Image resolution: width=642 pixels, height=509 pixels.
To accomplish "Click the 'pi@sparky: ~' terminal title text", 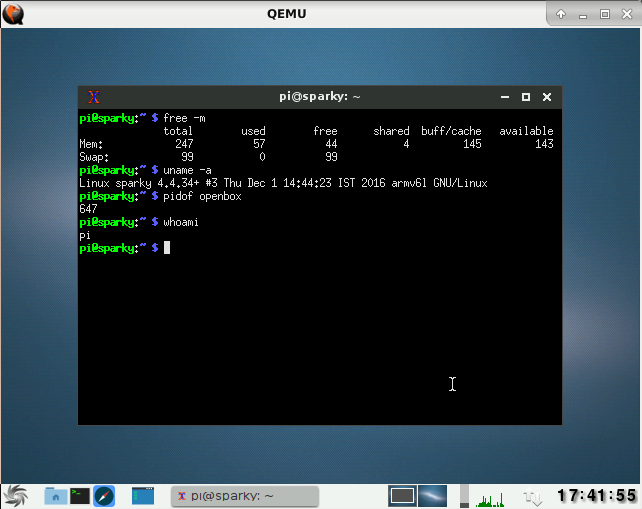I will (x=319, y=97).
